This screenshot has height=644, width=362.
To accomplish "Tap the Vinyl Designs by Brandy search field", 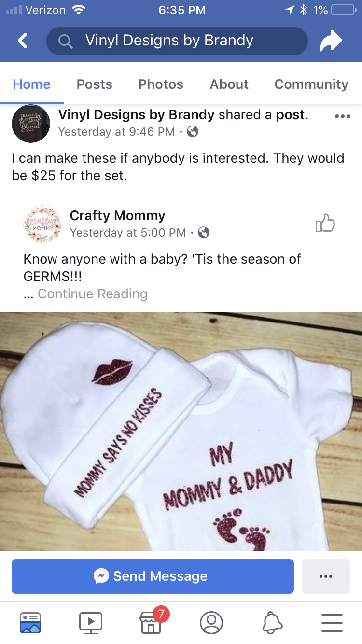I will pyautogui.click(x=177, y=41).
